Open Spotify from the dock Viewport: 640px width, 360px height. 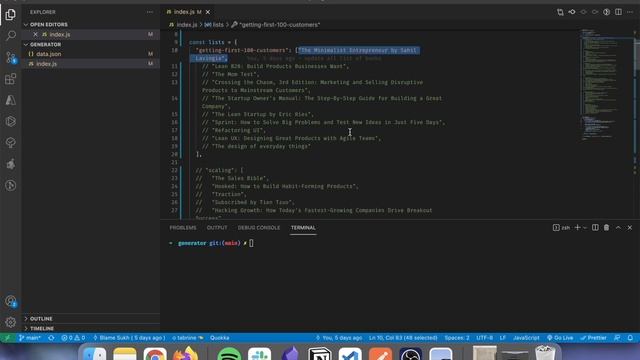(x=229, y=353)
